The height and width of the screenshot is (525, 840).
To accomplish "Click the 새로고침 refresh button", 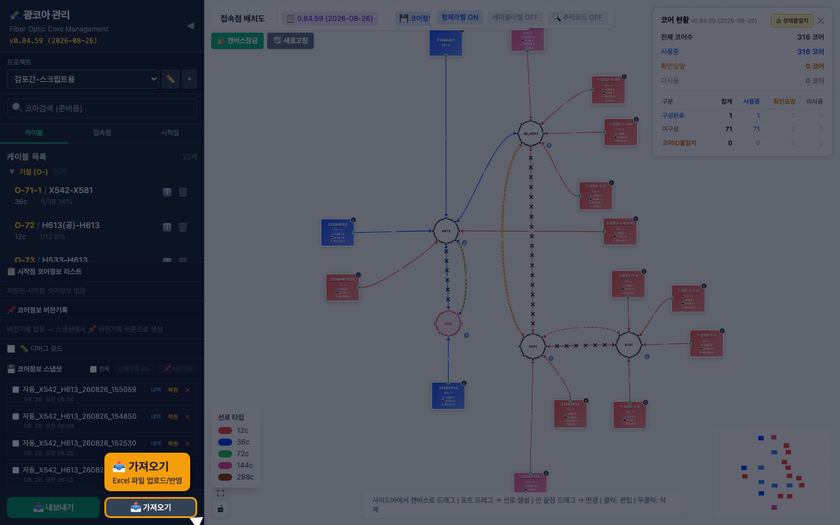I will pyautogui.click(x=290, y=41).
